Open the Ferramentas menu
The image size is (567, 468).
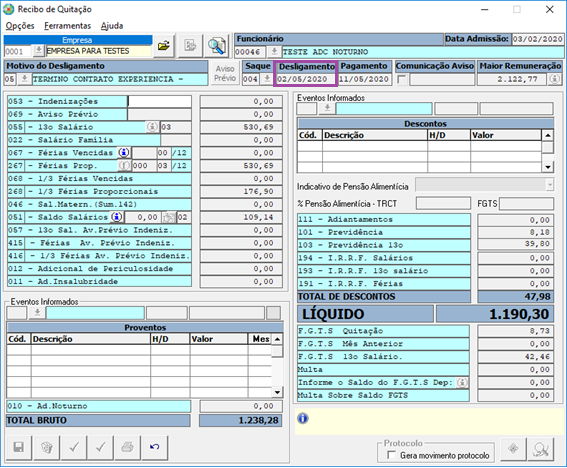[x=67, y=26]
